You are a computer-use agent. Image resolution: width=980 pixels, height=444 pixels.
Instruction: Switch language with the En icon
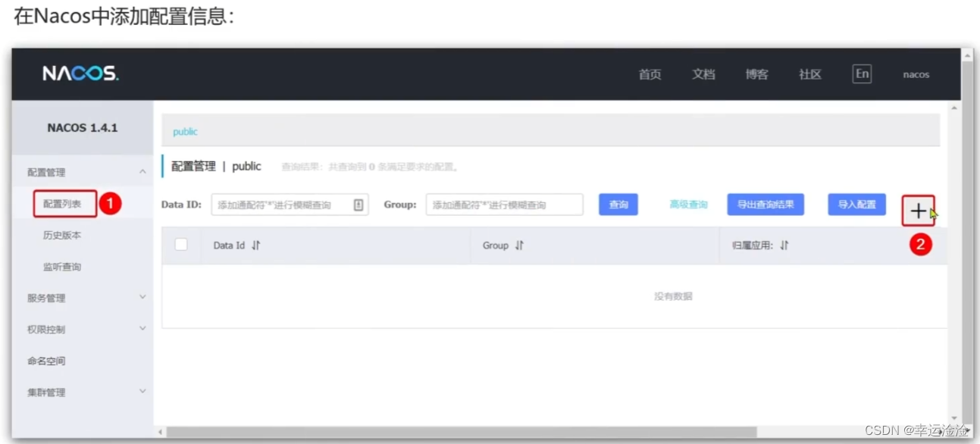861,73
